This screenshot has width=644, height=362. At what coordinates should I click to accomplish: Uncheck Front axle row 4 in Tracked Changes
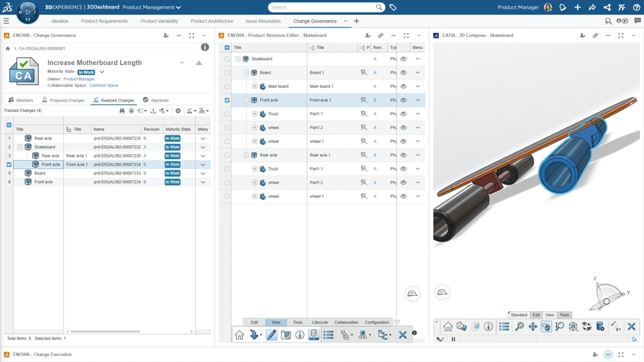[9, 165]
